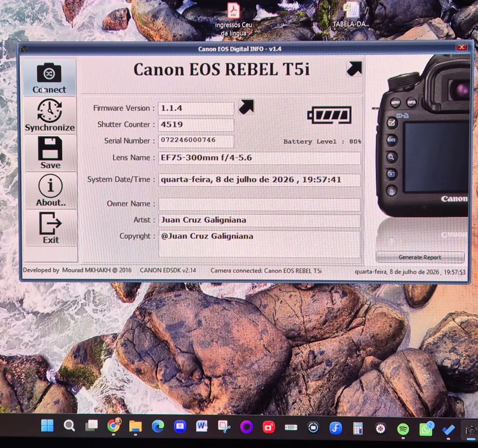Open Microsoft Edge from the taskbar
The image size is (478, 448).
click(x=158, y=426)
